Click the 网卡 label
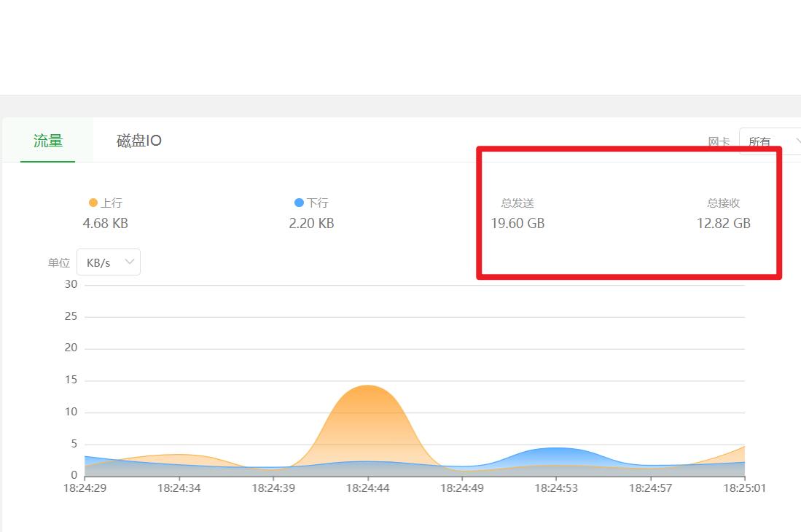The width and height of the screenshot is (801, 532). tap(719, 142)
